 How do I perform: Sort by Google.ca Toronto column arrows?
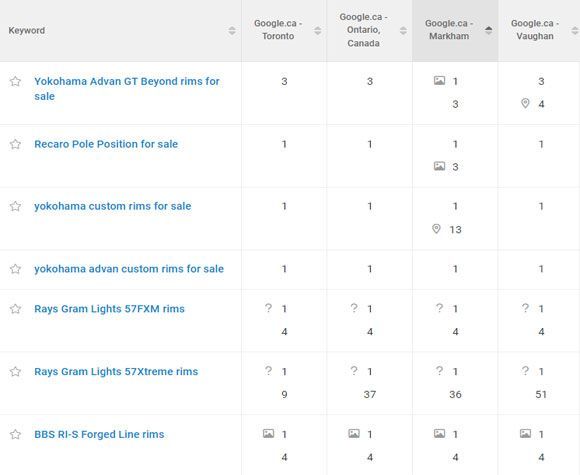click(x=318, y=31)
